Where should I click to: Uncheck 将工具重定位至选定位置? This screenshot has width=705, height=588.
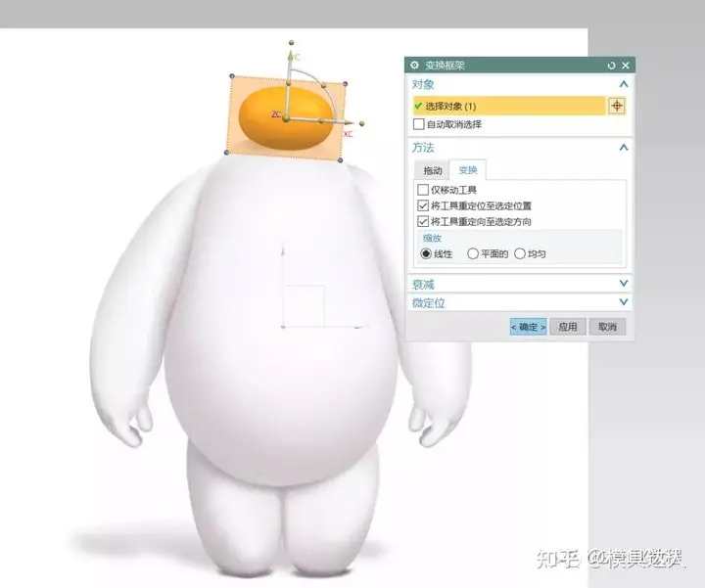pos(423,205)
